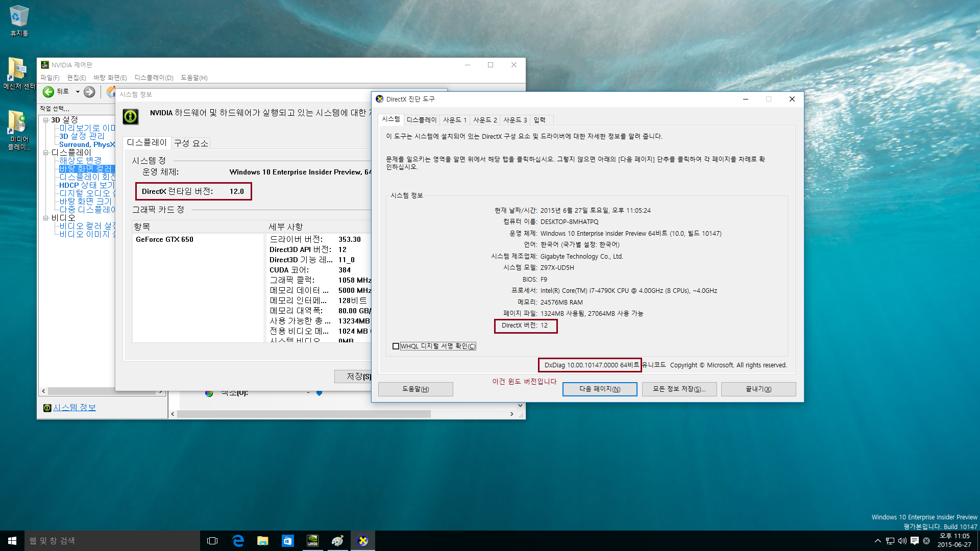Click the 모든 정보 저장(S) button
Viewport: 980px width, 551px height.
click(x=679, y=389)
